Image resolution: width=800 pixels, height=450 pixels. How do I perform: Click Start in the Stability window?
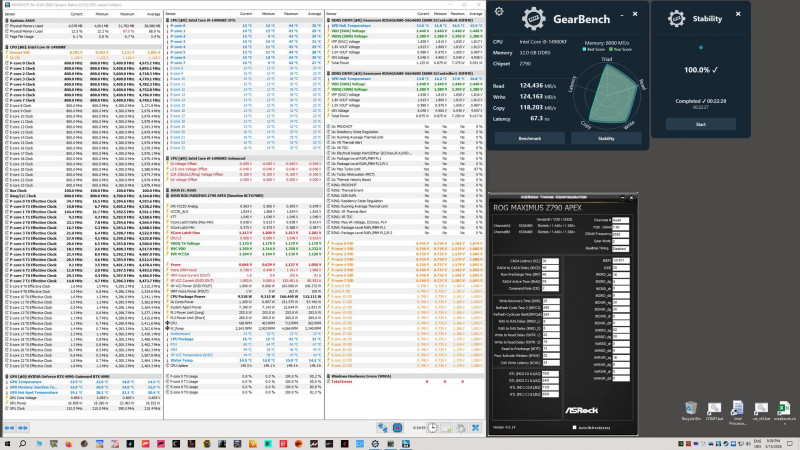pyautogui.click(x=701, y=124)
